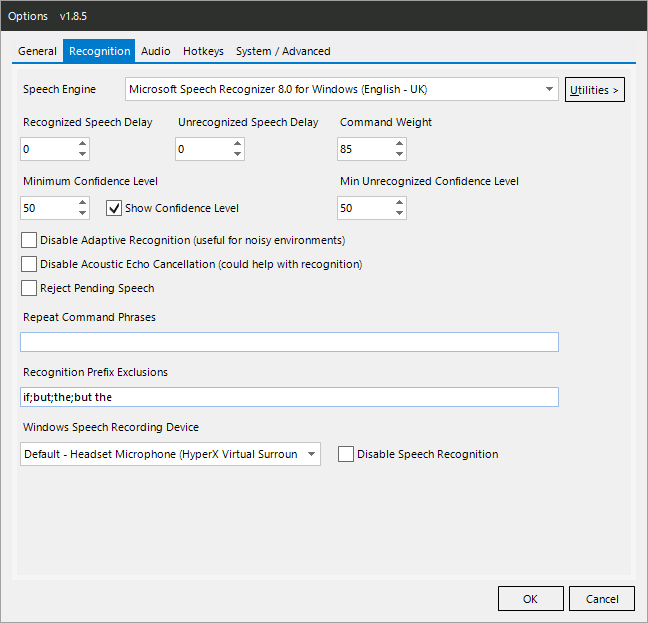This screenshot has height=623, width=648.
Task: Check Disable Acoustic Echo Cancellation
Action: [x=29, y=264]
